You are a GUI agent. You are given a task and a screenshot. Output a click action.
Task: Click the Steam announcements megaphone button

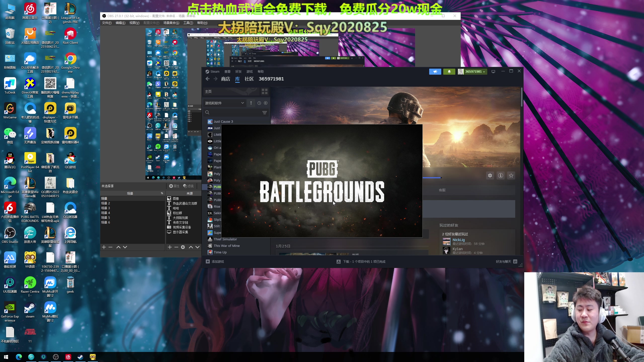[435, 72]
